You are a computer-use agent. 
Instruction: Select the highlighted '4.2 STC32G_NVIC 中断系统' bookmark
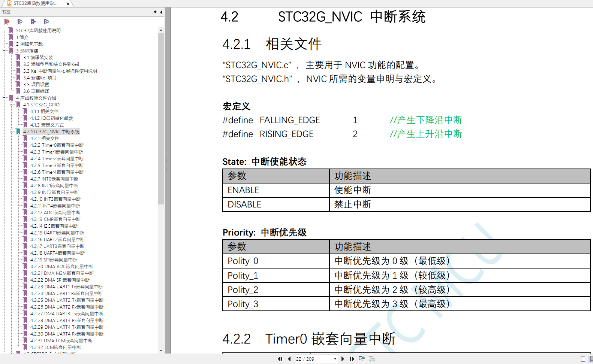click(51, 131)
